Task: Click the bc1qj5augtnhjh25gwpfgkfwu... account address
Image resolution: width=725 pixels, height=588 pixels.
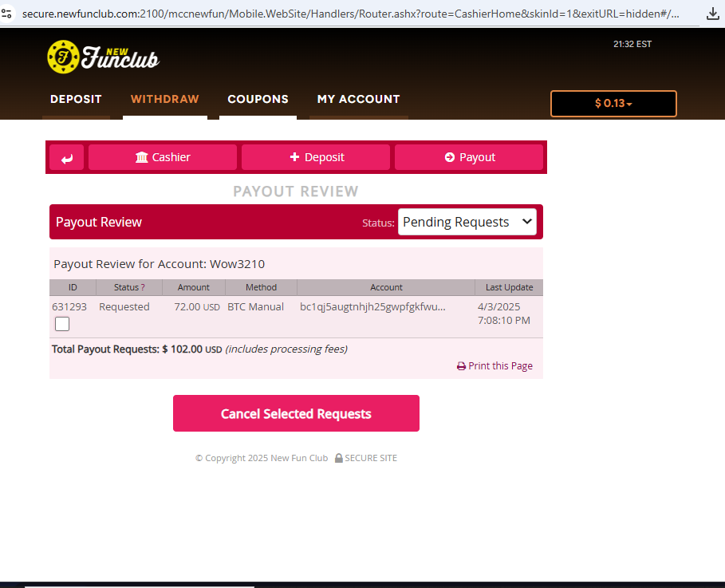Action: pyautogui.click(x=372, y=306)
